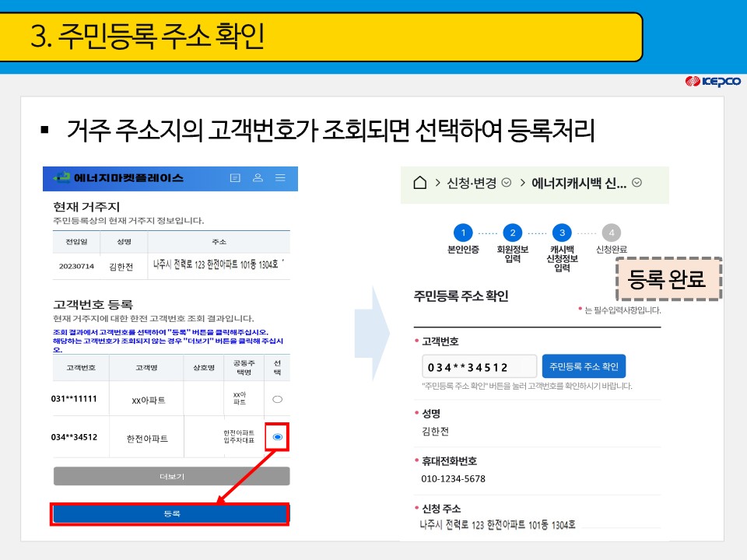Click step 4 신청완료 gray circle
Viewport: 747px width, 560px height.
(611, 233)
